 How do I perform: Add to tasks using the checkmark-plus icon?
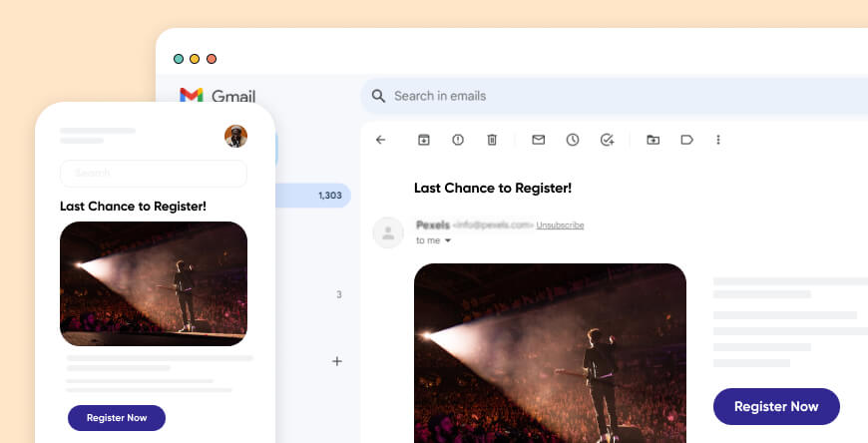[x=607, y=140]
